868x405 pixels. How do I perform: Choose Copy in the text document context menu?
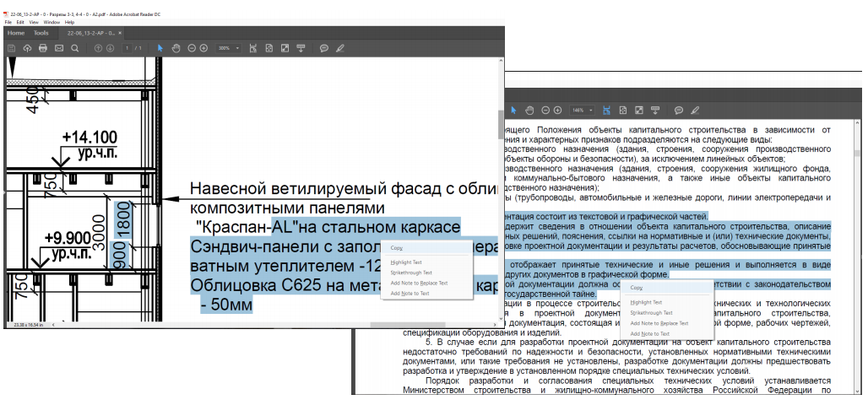[x=666, y=288]
